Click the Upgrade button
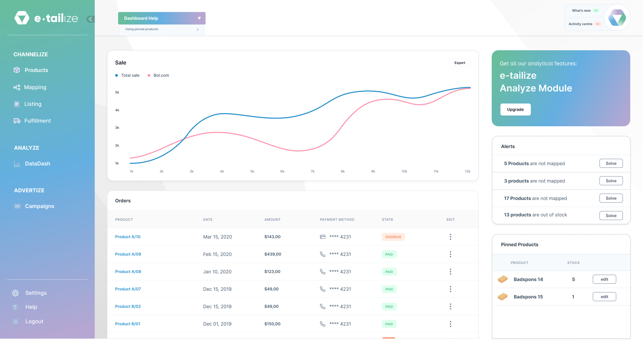Screen dimensions: 644x342 pyautogui.click(x=515, y=110)
